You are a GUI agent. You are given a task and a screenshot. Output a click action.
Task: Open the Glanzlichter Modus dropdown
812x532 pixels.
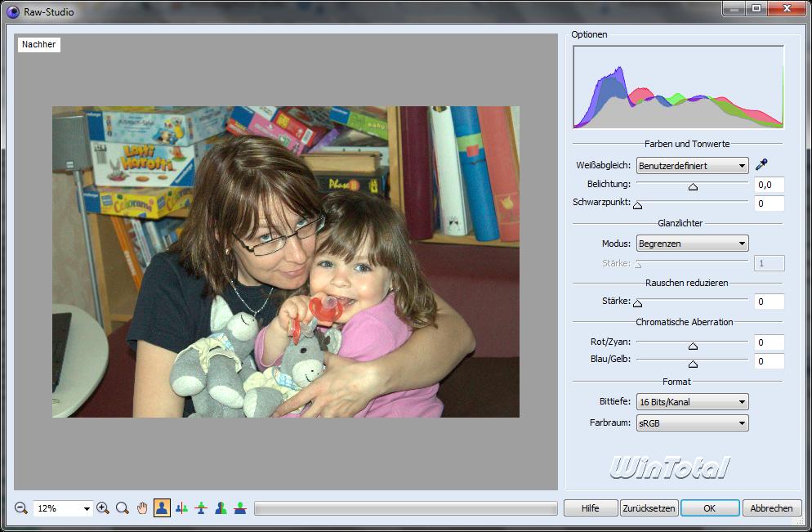[693, 244]
